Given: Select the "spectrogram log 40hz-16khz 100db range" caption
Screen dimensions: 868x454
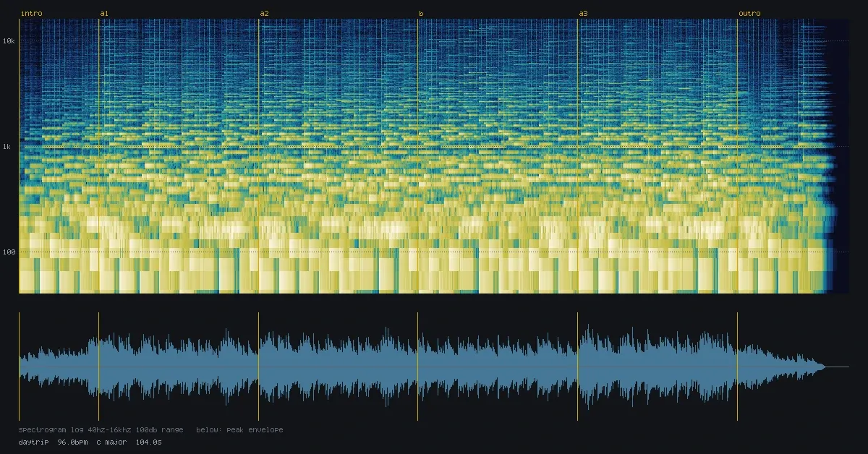Looking at the screenshot, I should click(x=101, y=430).
